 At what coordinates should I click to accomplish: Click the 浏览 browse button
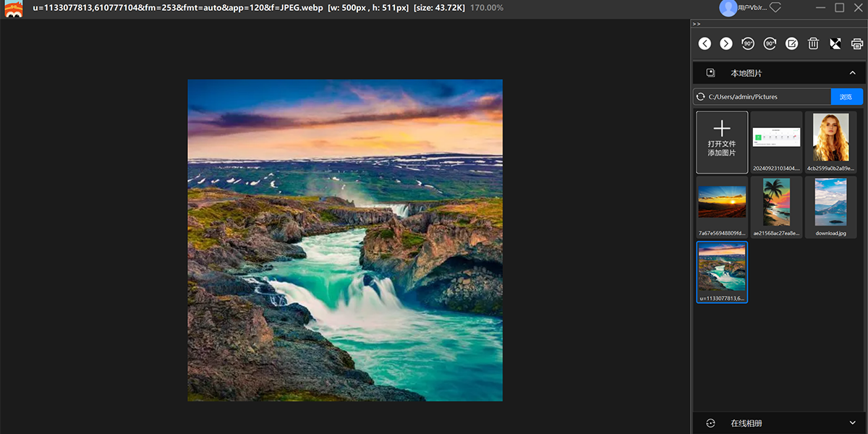846,97
